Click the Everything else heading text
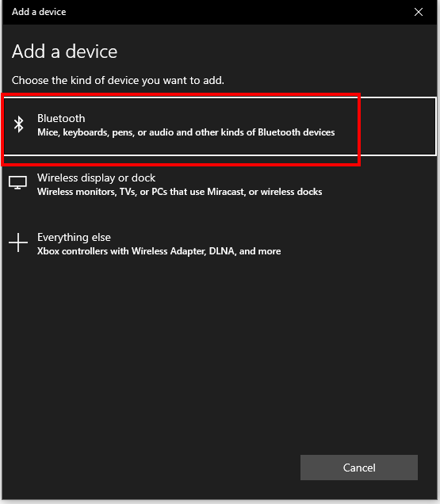Screen dimensions: 440x504 (74, 237)
